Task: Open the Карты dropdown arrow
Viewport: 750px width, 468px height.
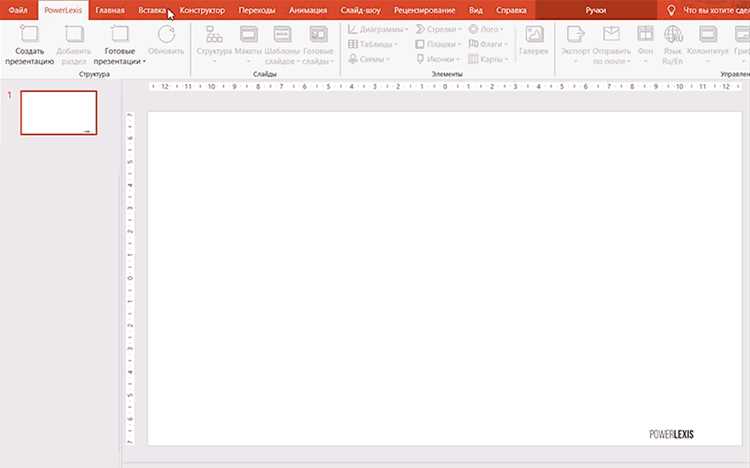Action: pos(506,59)
